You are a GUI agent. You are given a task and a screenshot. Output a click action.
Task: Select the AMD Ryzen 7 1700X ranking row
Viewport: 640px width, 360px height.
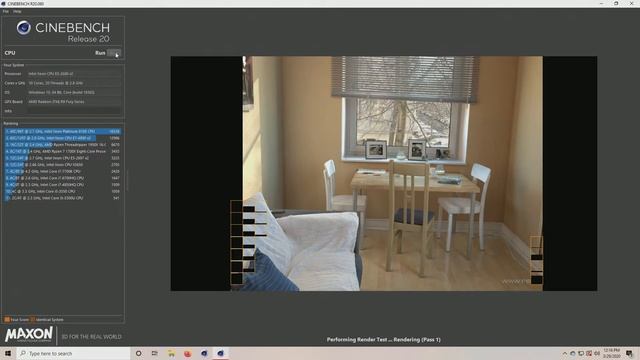point(63,151)
